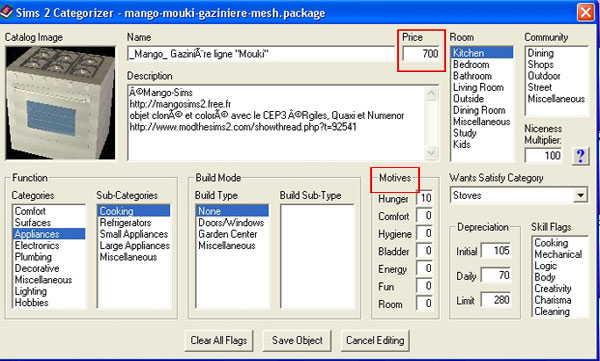Viewport: 600px width, 361px height.
Task: Click inside the Description text box
Action: pos(276,123)
